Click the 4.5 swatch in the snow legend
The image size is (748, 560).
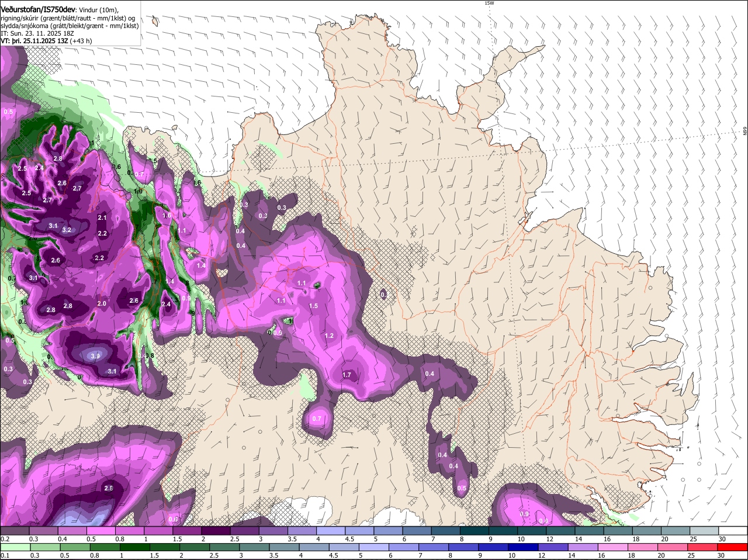coord(359,530)
